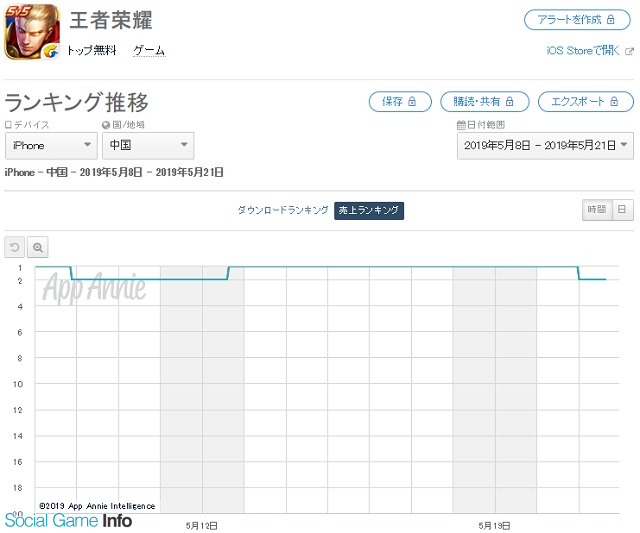Click the 購読・共有 button
Image resolution: width=640 pixels, height=533 pixels.
pos(484,101)
